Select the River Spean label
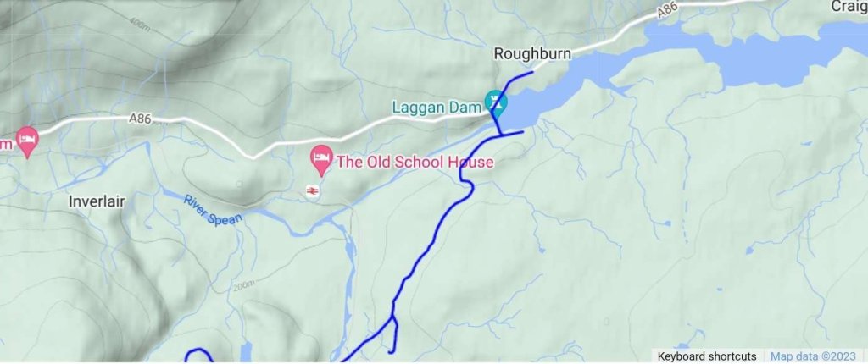Image resolution: width=868 pixels, height=364 pixels. point(213,210)
